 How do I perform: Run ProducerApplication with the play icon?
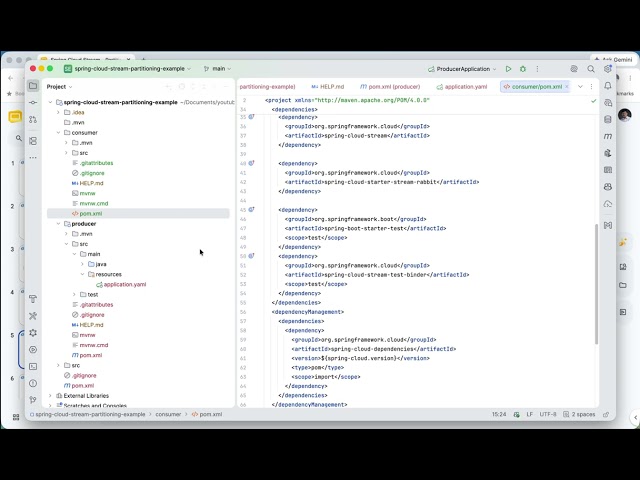(x=508, y=69)
